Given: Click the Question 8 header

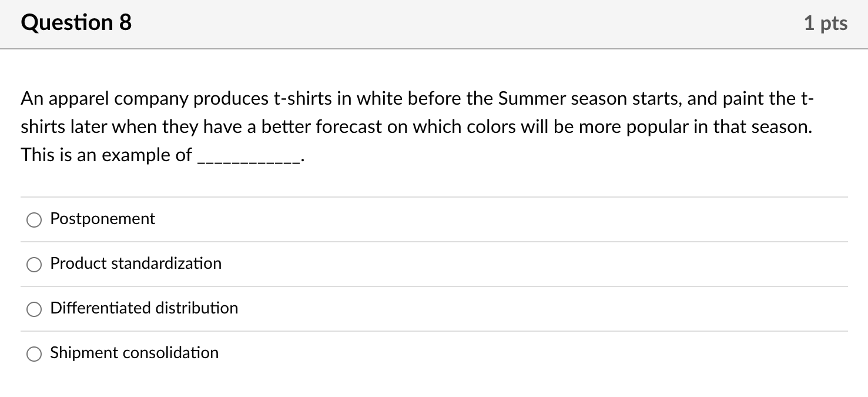Looking at the screenshot, I should [75, 22].
